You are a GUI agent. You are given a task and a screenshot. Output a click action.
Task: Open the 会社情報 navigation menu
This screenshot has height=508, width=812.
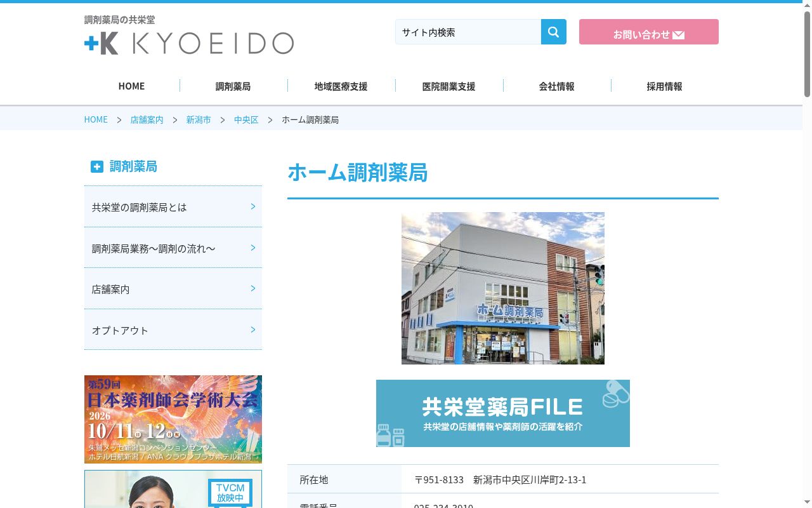coord(556,86)
